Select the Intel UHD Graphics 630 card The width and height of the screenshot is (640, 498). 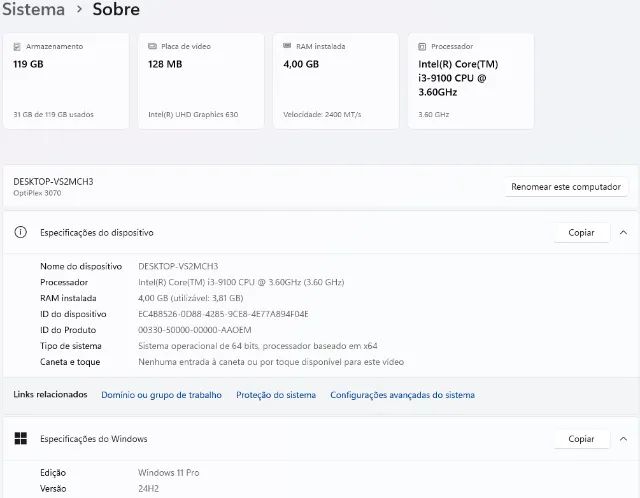pos(200,82)
